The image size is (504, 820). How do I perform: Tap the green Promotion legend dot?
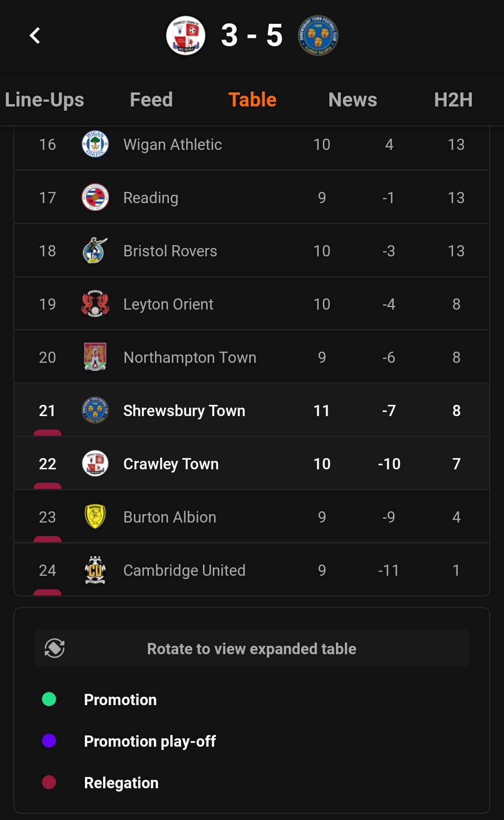tap(49, 699)
